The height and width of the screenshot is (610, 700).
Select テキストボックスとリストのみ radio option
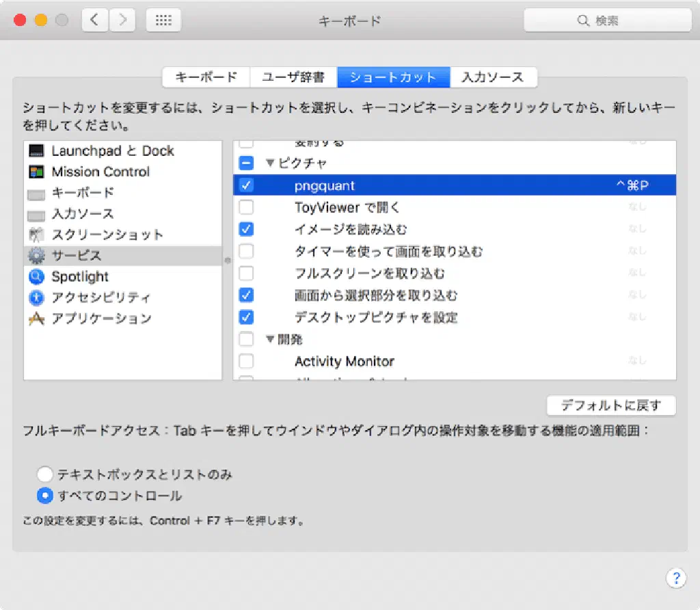[45, 474]
